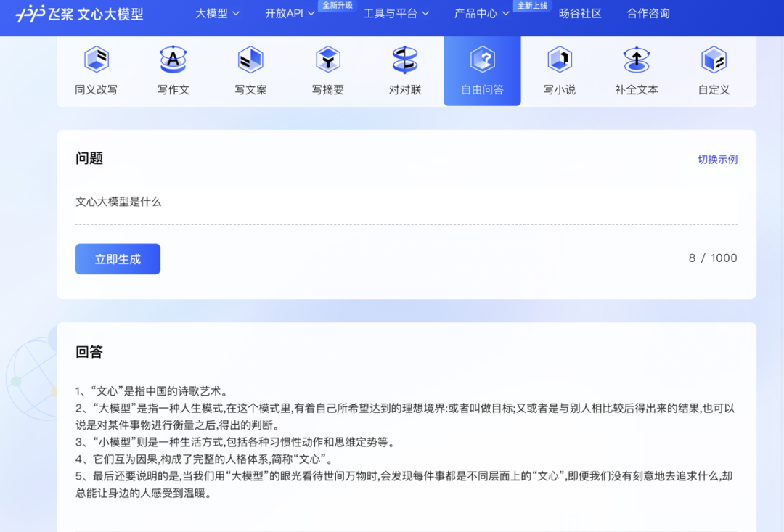This screenshot has width=784, height=532.
Task: Click the 文心大模型 title text
Action: (111, 14)
